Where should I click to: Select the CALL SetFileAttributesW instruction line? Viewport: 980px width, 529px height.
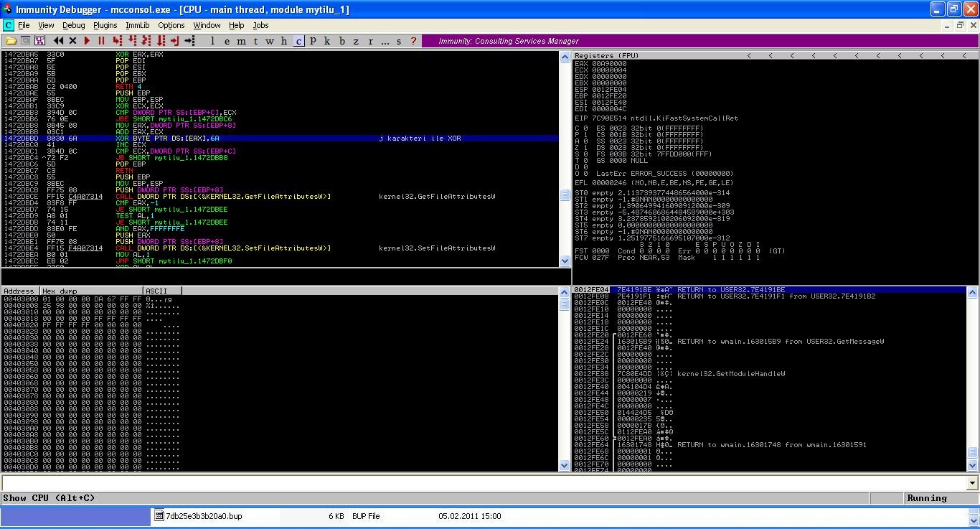[x=280, y=248]
